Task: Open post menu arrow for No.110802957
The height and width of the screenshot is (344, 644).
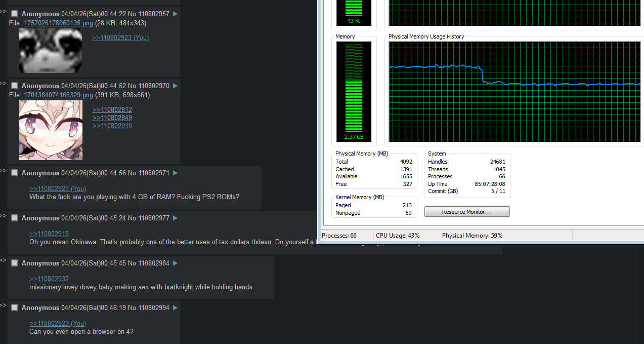Action: [x=176, y=14]
